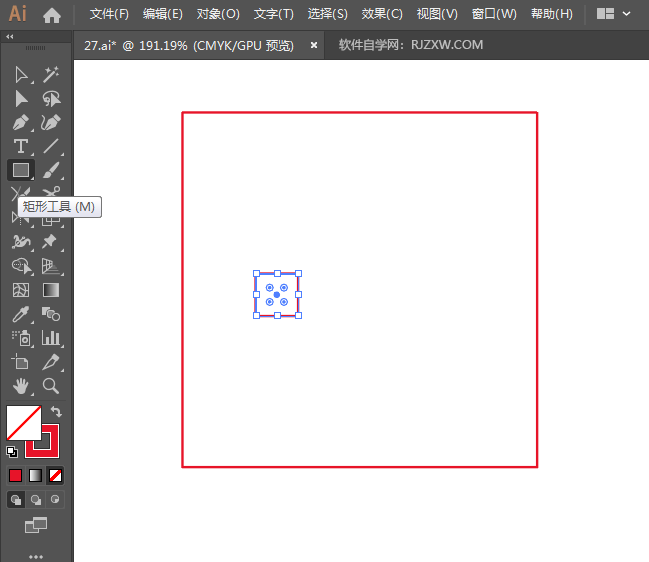Set fill to None
This screenshot has height=562, width=649.
click(x=55, y=476)
